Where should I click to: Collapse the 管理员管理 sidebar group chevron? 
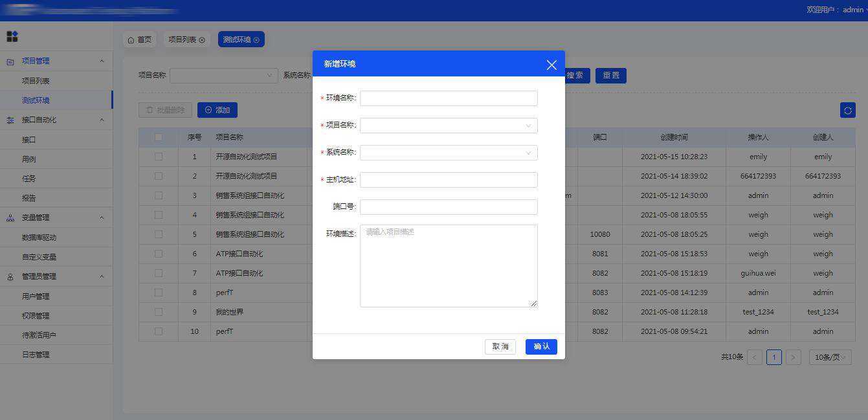(102, 277)
